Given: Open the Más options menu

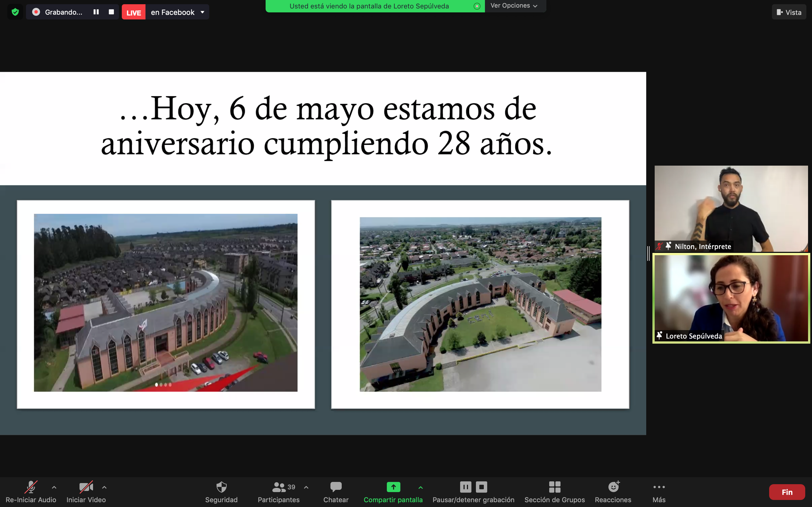Looking at the screenshot, I should pos(659,491).
